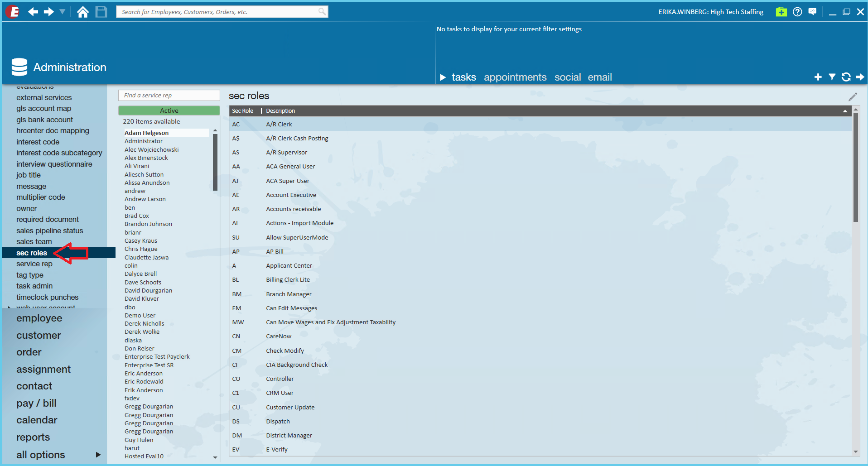Click the Enterprise logo icon

12,12
